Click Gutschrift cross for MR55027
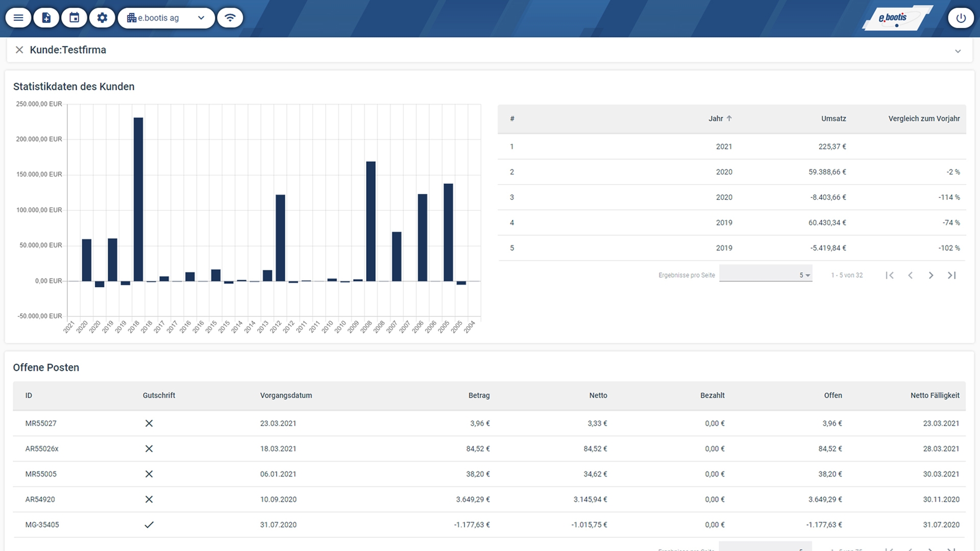 [149, 423]
